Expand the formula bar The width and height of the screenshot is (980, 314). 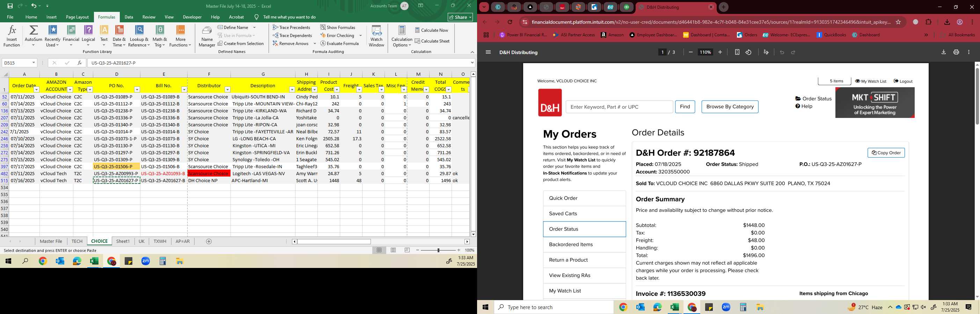472,63
